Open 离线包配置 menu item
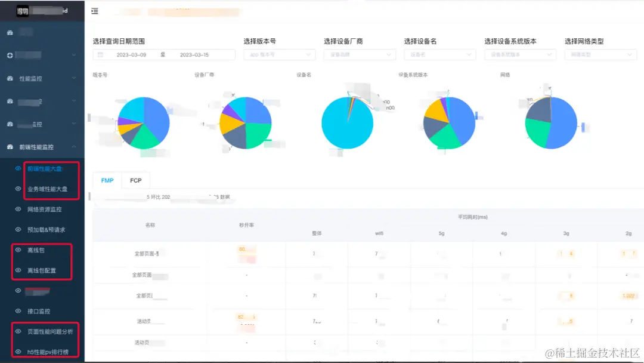The image size is (644, 363). click(x=42, y=270)
